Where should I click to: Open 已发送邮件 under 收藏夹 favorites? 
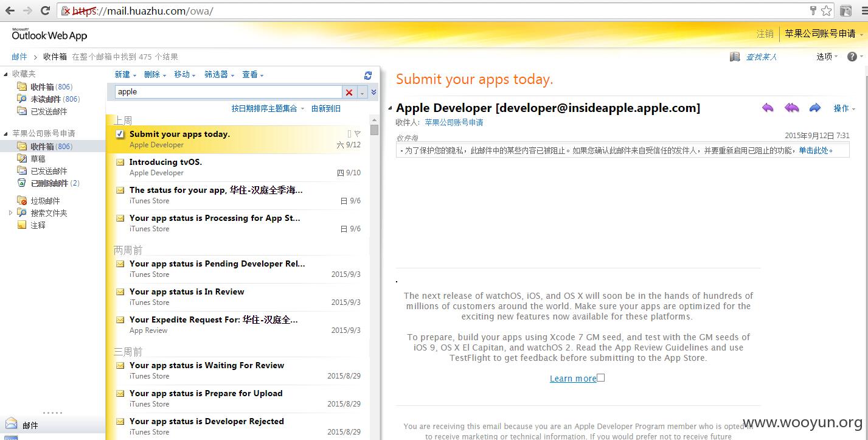49,111
